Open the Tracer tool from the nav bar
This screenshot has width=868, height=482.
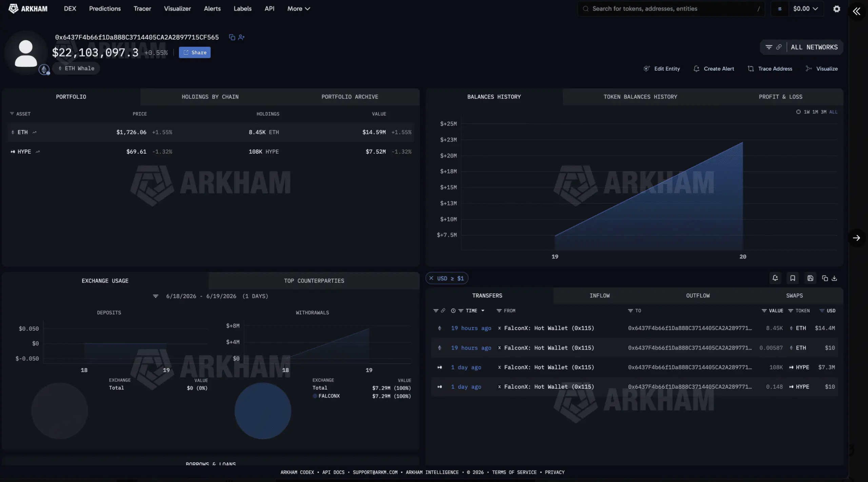142,9
